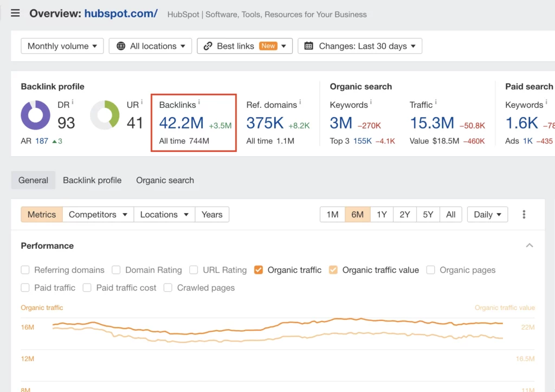Enable the Domain Rating checkbox
Viewport: 555px width, 392px height.
116,270
